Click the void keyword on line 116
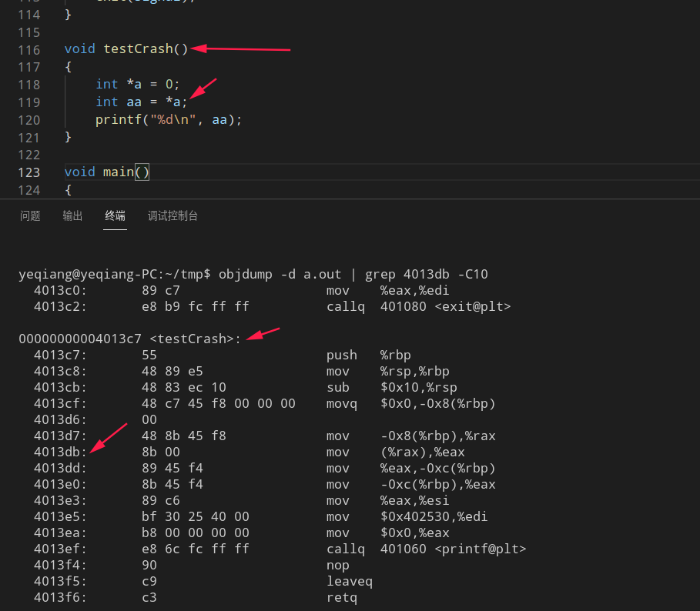The image size is (700, 611). point(79,48)
